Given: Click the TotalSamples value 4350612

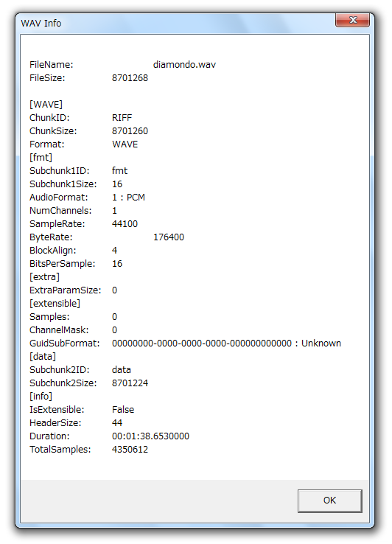Looking at the screenshot, I should pyautogui.click(x=130, y=450).
